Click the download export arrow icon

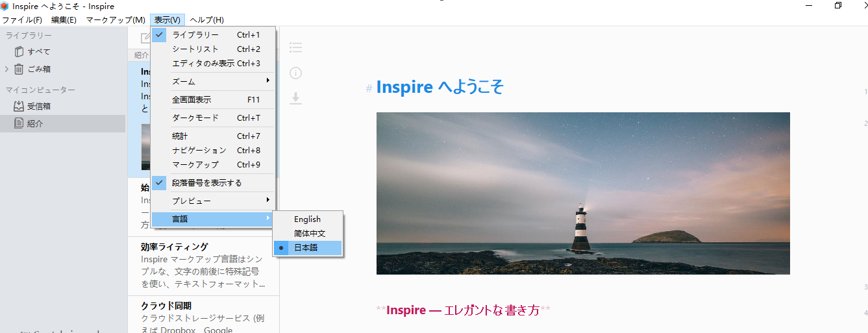[x=296, y=98]
